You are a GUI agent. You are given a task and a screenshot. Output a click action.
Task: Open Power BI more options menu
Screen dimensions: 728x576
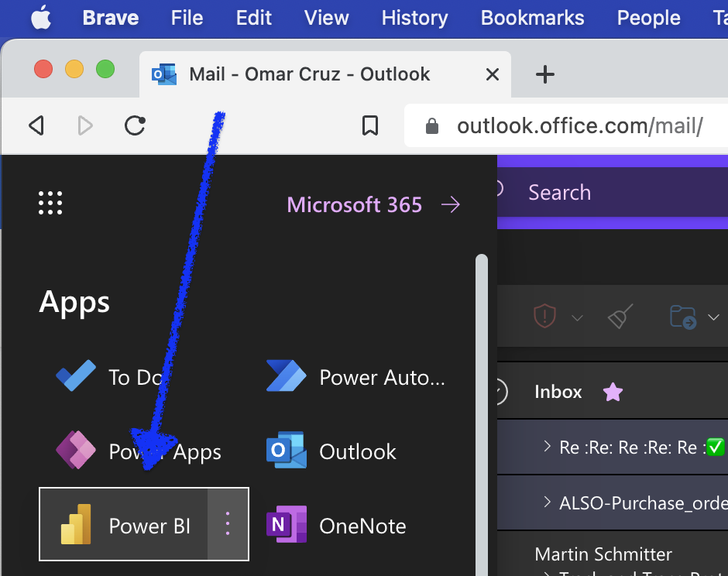click(228, 524)
